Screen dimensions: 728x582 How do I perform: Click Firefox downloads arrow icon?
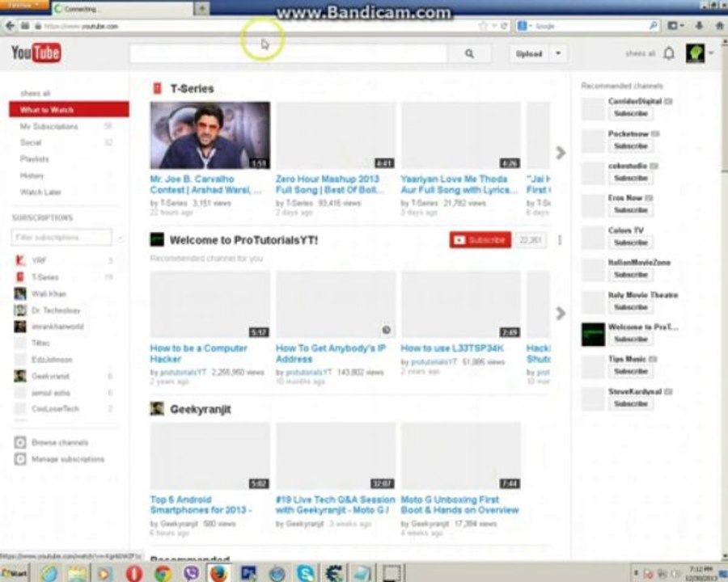tap(699, 26)
